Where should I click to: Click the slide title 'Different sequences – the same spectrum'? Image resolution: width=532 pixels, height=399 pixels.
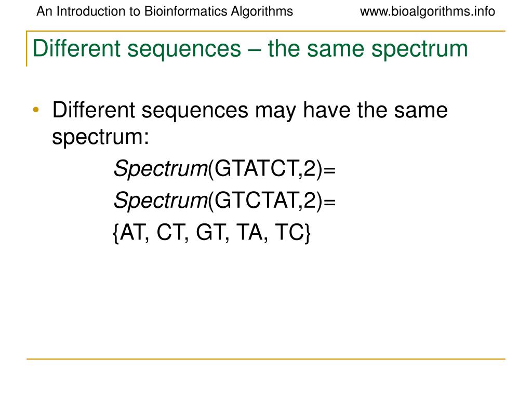pyautogui.click(x=250, y=49)
